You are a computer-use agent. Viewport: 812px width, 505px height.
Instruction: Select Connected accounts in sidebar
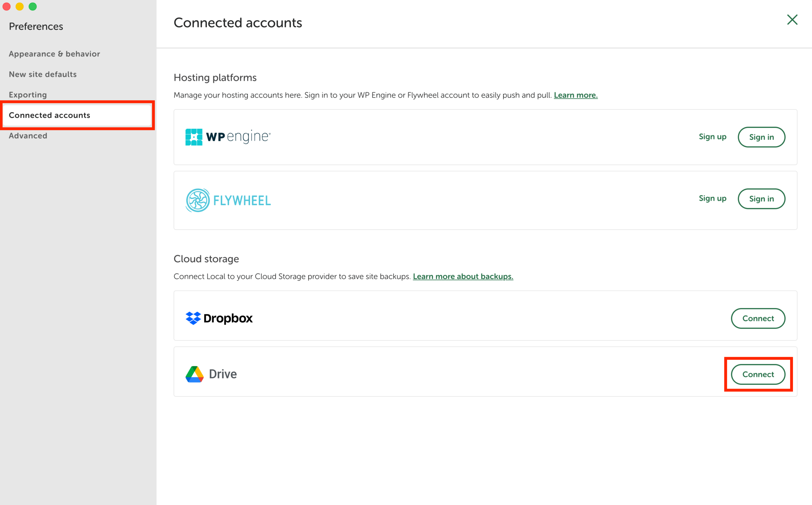77,115
